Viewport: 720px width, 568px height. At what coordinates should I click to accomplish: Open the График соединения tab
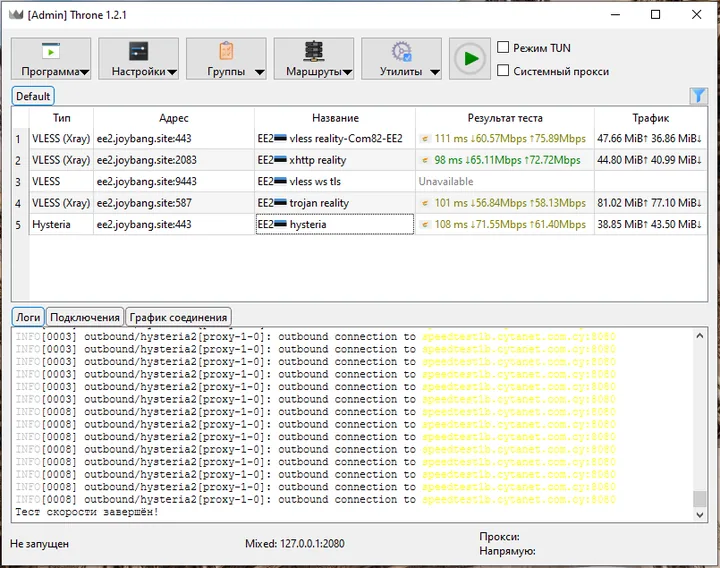[178, 317]
